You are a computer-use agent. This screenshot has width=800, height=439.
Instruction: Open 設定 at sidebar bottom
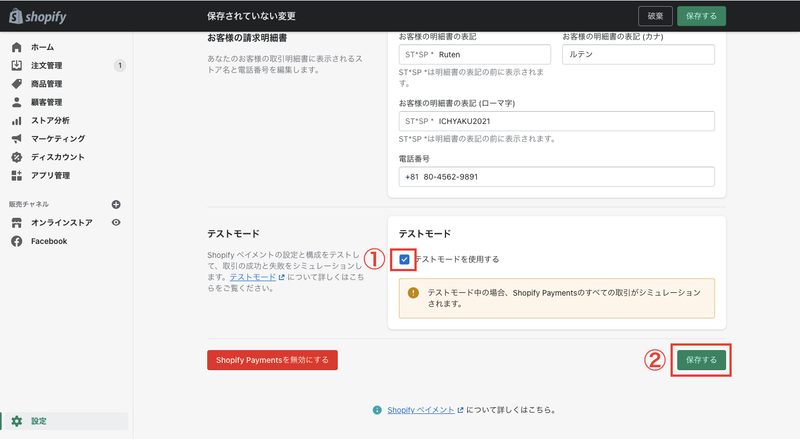[64, 421]
